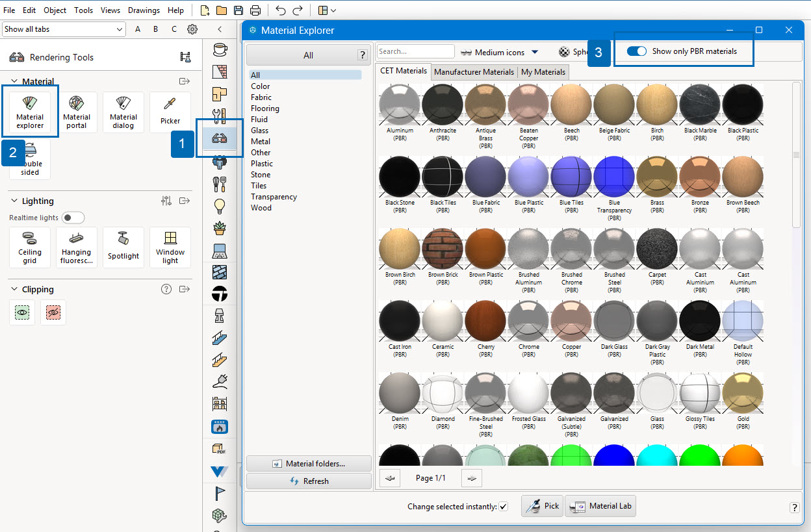The image size is (811, 532).
Task: Select the Blue Transparency material swatch
Action: [x=614, y=177]
